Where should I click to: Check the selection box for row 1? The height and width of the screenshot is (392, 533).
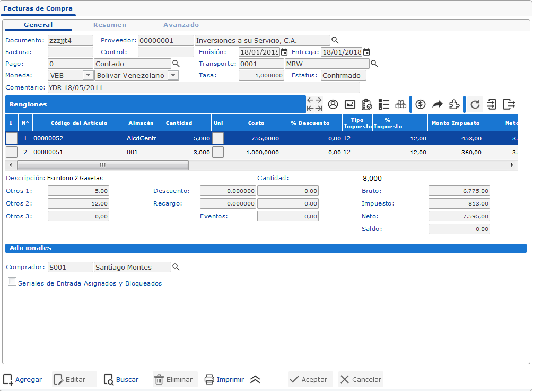pos(12,138)
